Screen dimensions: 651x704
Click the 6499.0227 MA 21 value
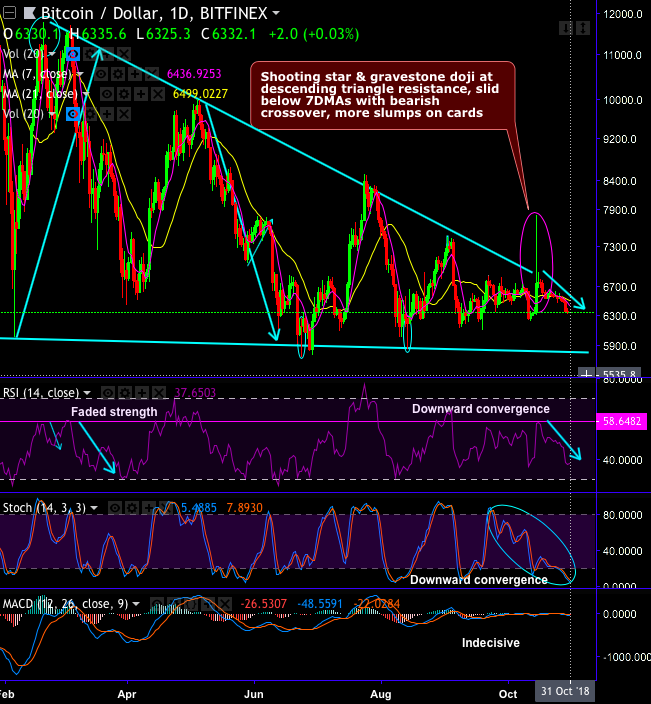(200, 94)
